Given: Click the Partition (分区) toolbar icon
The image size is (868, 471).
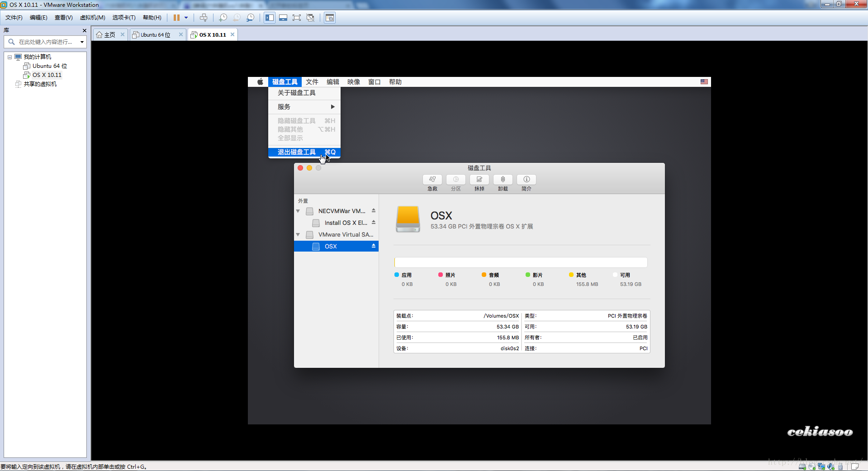Looking at the screenshot, I should [x=456, y=179].
